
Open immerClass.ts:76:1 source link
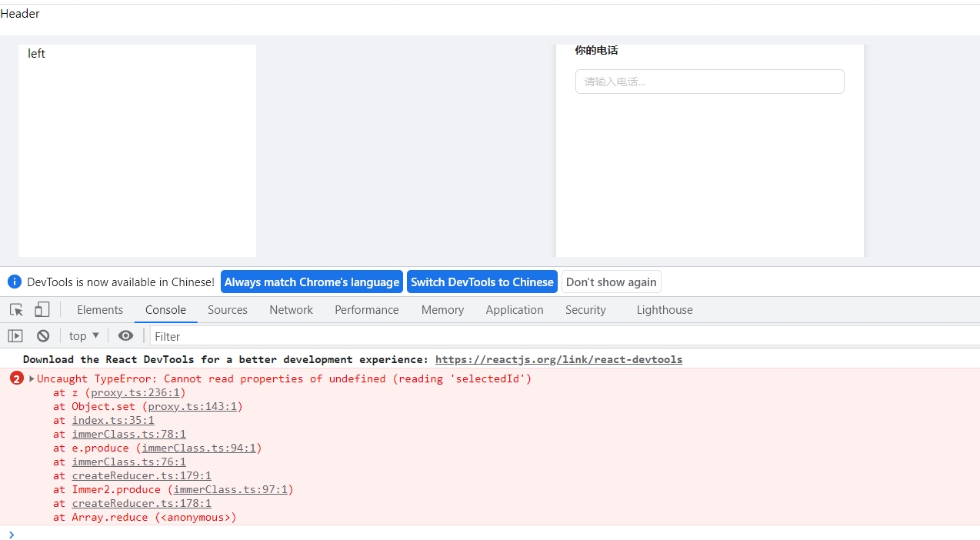pos(129,462)
